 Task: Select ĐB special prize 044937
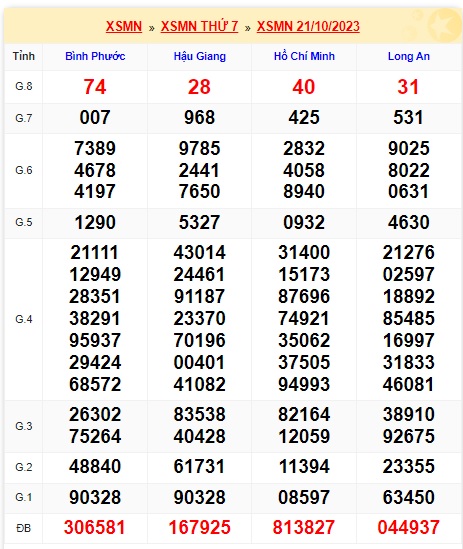[x=408, y=528]
